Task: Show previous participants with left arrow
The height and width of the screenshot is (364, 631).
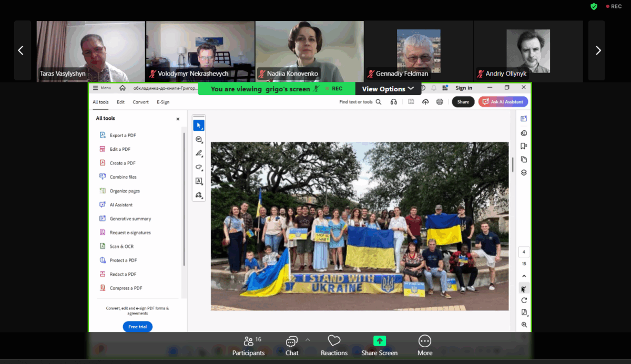Action: coord(21,50)
